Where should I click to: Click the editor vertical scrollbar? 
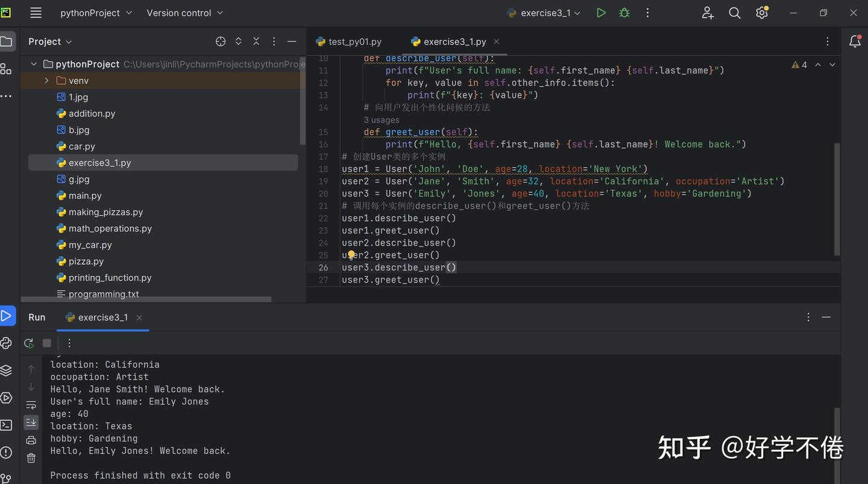click(x=837, y=199)
